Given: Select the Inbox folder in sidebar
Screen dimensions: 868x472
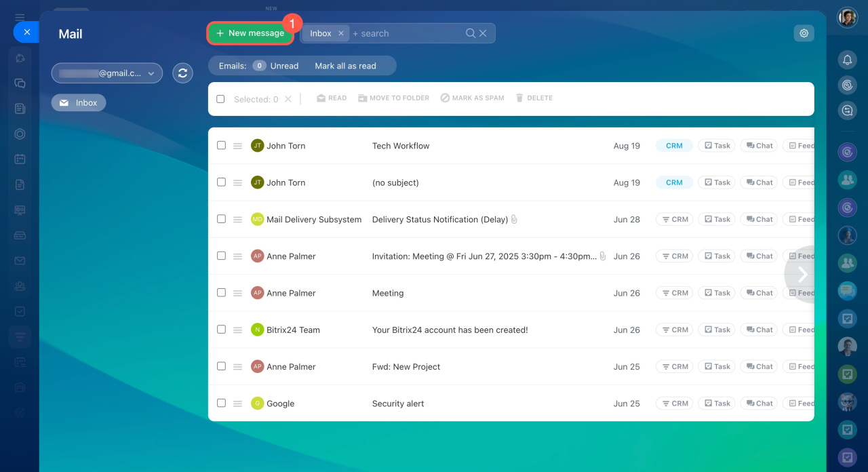Looking at the screenshot, I should [x=79, y=103].
